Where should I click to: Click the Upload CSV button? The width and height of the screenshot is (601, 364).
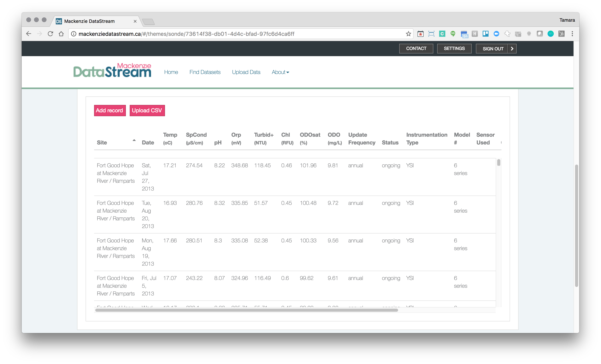click(146, 110)
